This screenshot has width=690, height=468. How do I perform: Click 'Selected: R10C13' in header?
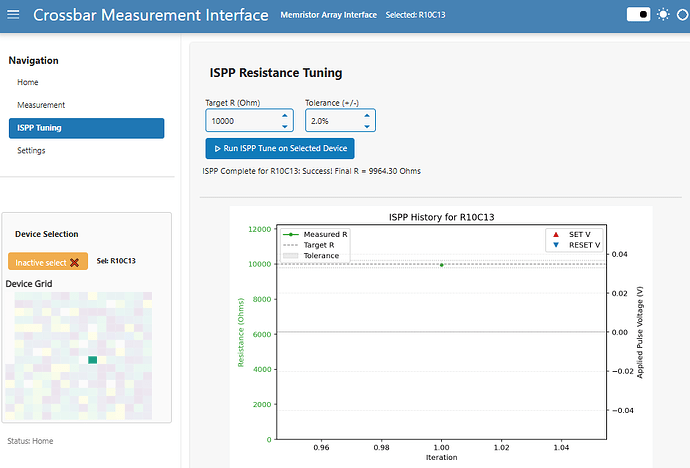[415, 15]
